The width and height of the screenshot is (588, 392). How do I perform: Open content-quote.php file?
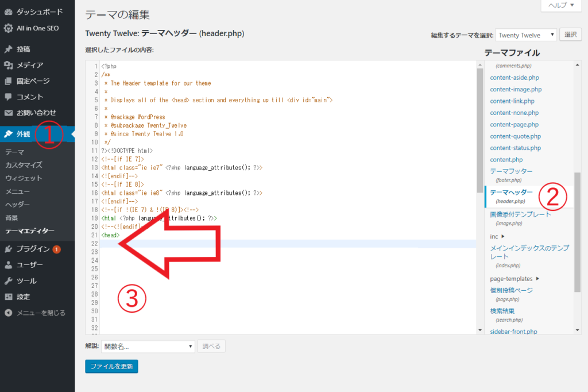[x=515, y=136]
